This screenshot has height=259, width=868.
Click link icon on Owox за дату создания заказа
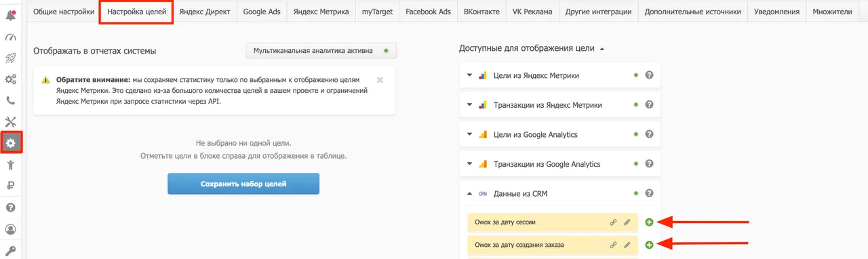(613, 245)
